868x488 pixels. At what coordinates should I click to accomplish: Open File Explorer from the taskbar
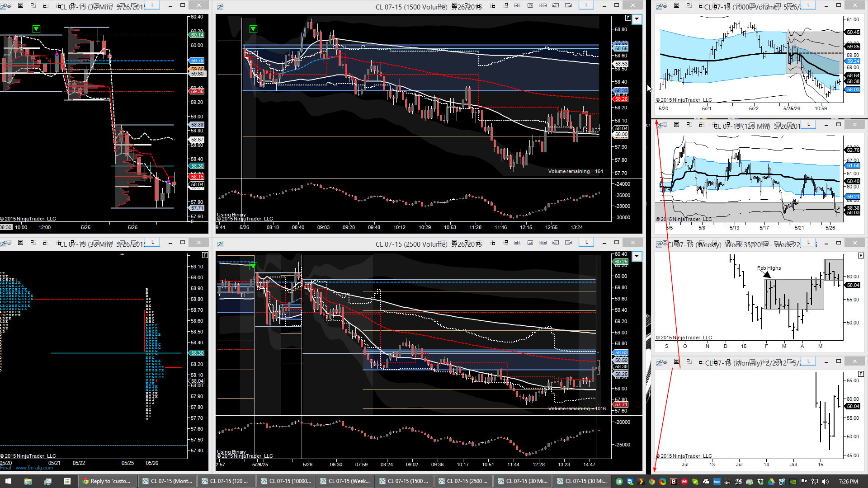pos(28,481)
